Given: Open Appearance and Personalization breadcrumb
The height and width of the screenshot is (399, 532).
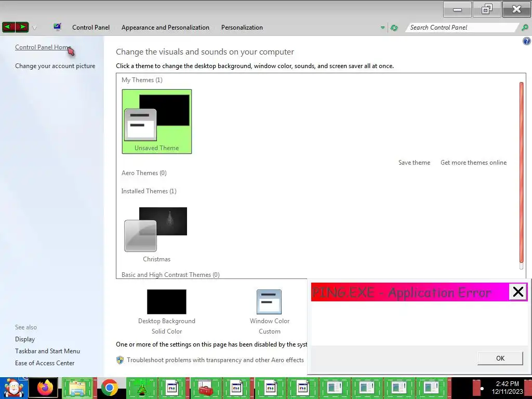Looking at the screenshot, I should [165, 28].
